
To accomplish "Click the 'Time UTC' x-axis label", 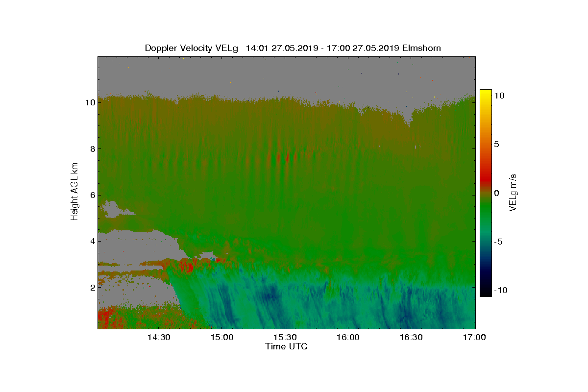I will pyautogui.click(x=286, y=346).
